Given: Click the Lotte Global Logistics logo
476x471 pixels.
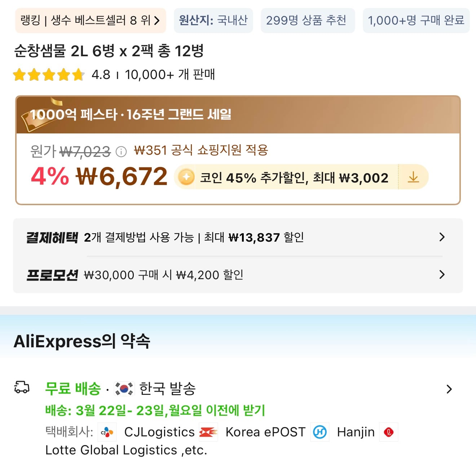Looking at the screenshot, I should [x=389, y=432].
